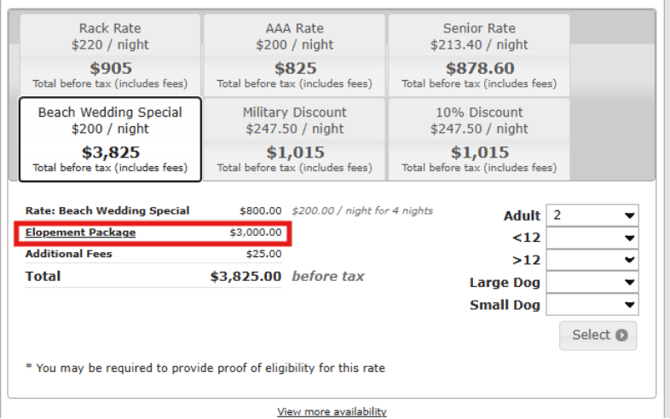Click the Additional Fees row label
This screenshot has width=670, height=419.
tap(69, 254)
